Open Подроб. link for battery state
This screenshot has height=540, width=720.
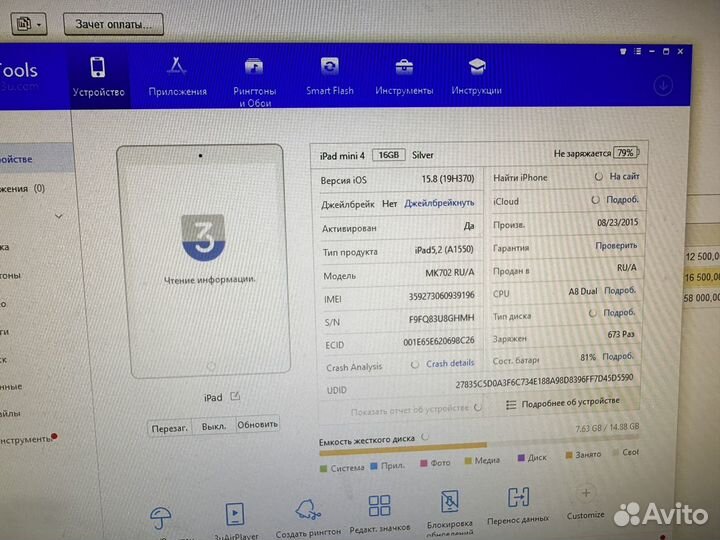(x=618, y=356)
